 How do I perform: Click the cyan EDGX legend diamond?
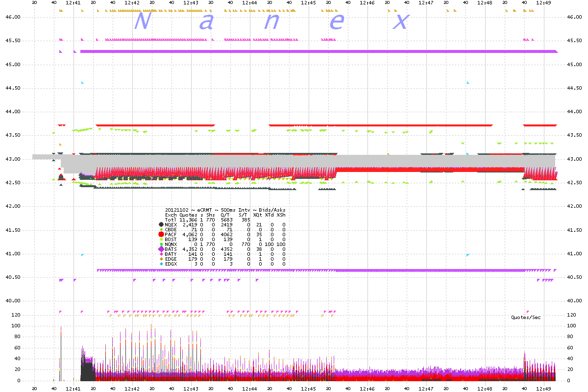(161, 264)
